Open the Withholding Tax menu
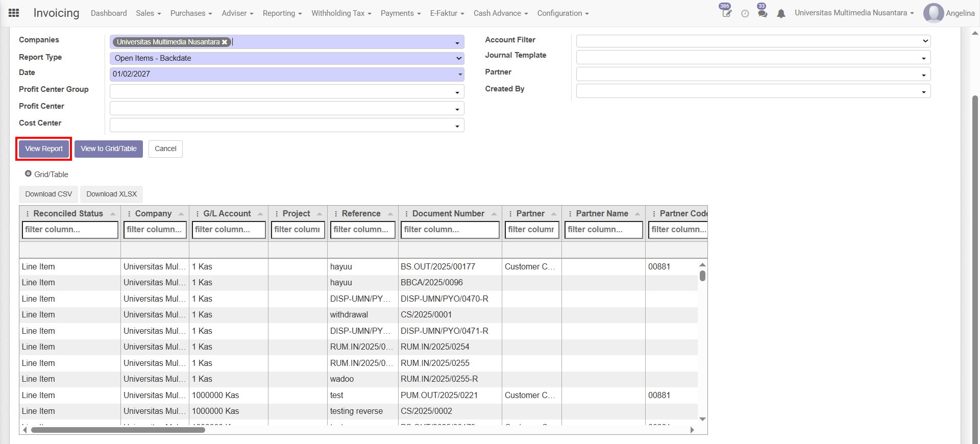 tap(341, 13)
